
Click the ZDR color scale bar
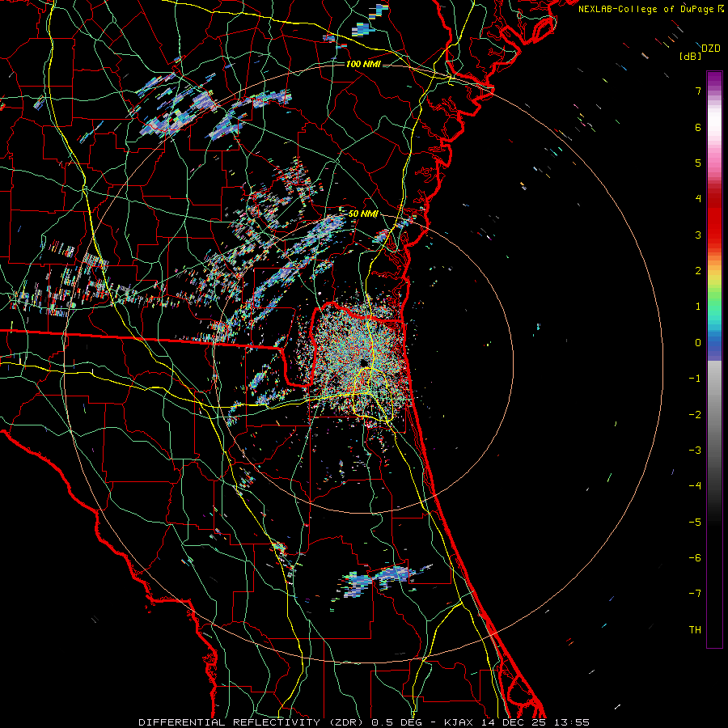pos(714,359)
